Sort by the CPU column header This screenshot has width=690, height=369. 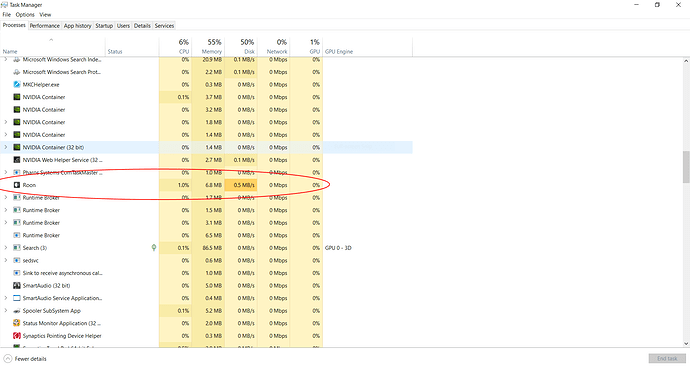[x=175, y=47]
